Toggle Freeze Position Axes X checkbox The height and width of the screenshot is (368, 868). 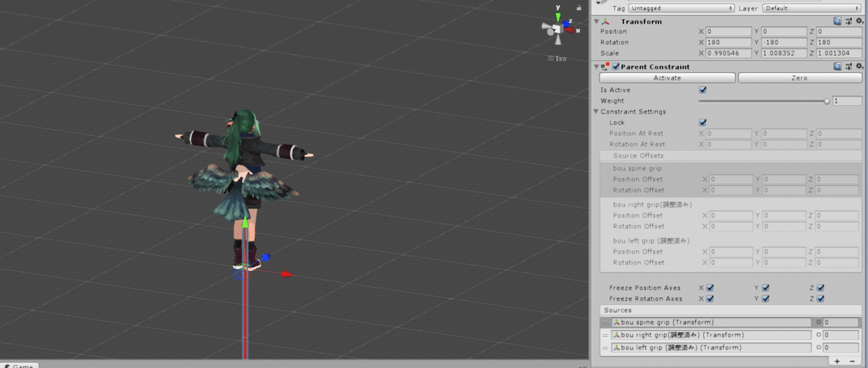710,288
